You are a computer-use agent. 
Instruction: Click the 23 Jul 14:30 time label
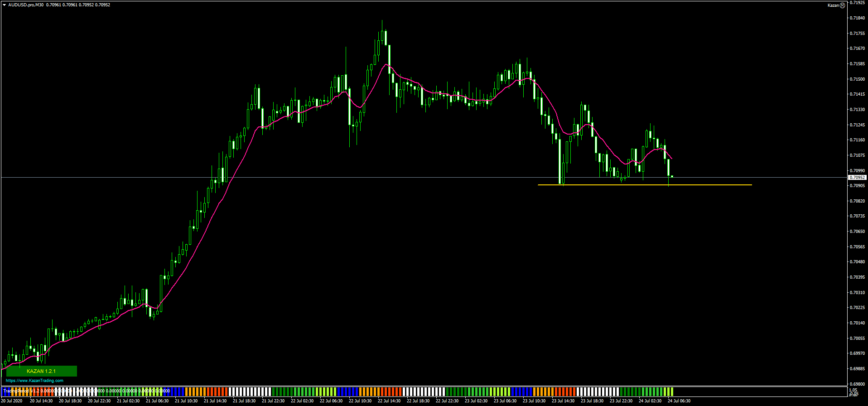click(x=563, y=401)
